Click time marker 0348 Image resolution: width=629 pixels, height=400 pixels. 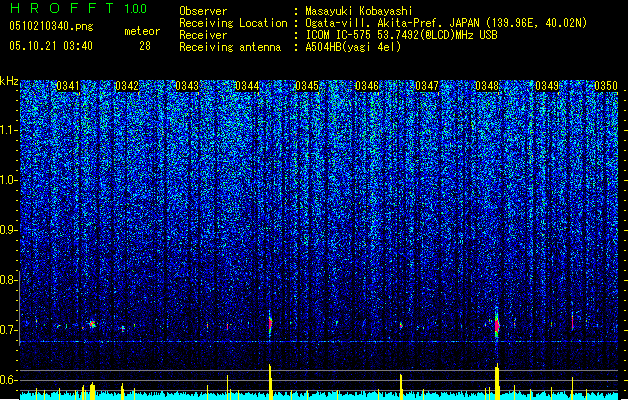coord(487,86)
